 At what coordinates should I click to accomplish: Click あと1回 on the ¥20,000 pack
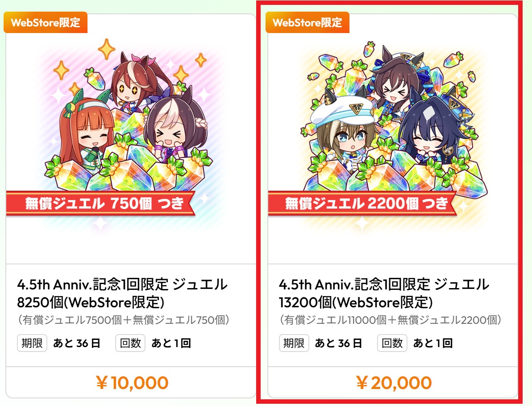[433, 343]
